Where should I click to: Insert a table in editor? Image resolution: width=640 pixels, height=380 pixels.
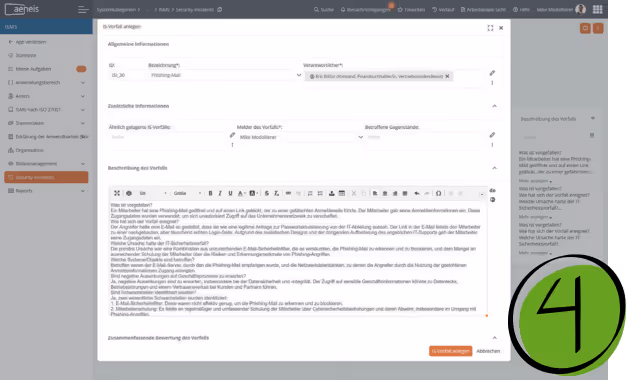342,193
